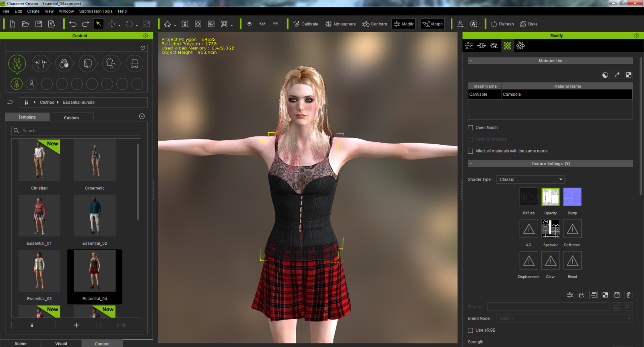Open the Calibrate tool

pos(305,24)
